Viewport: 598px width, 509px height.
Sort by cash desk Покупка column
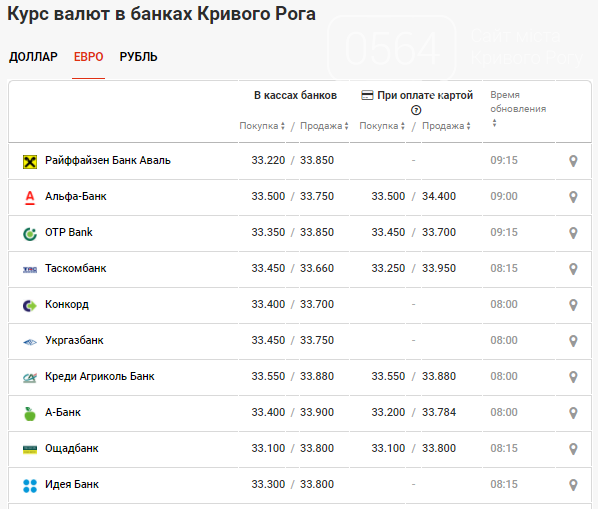pyautogui.click(x=262, y=126)
